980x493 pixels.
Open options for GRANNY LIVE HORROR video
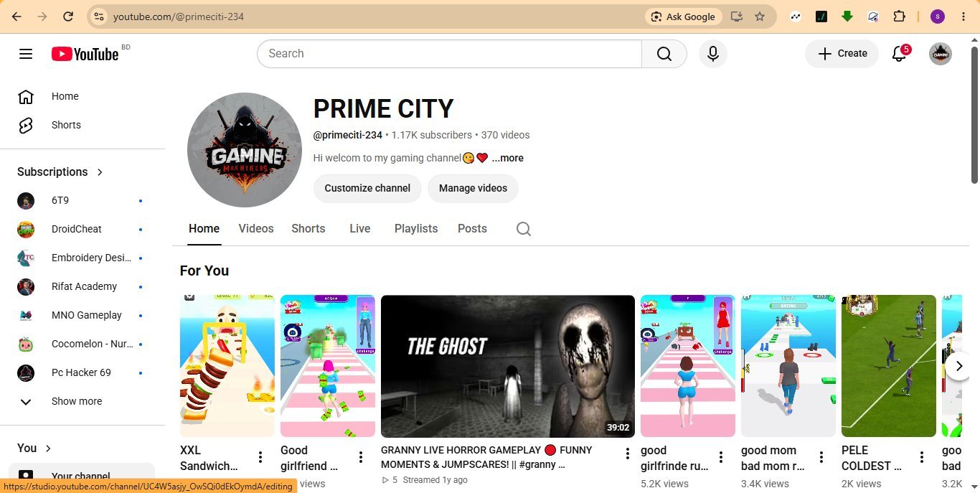[x=627, y=454]
